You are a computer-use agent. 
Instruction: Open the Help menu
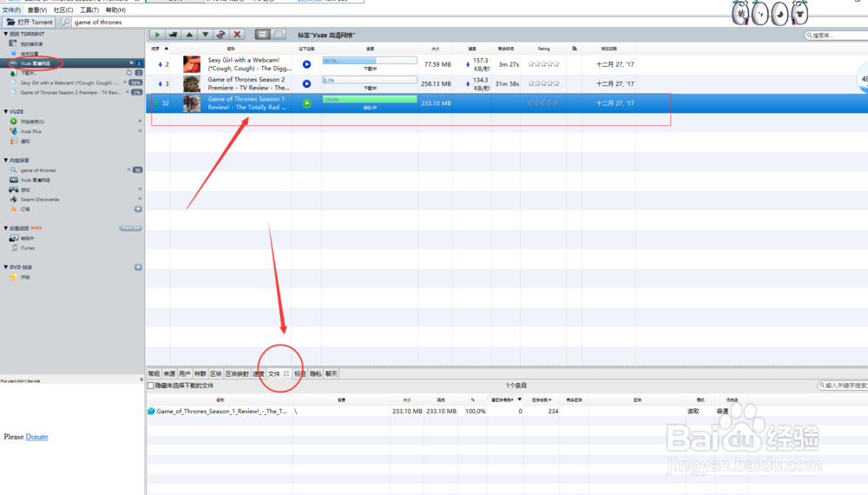[115, 10]
